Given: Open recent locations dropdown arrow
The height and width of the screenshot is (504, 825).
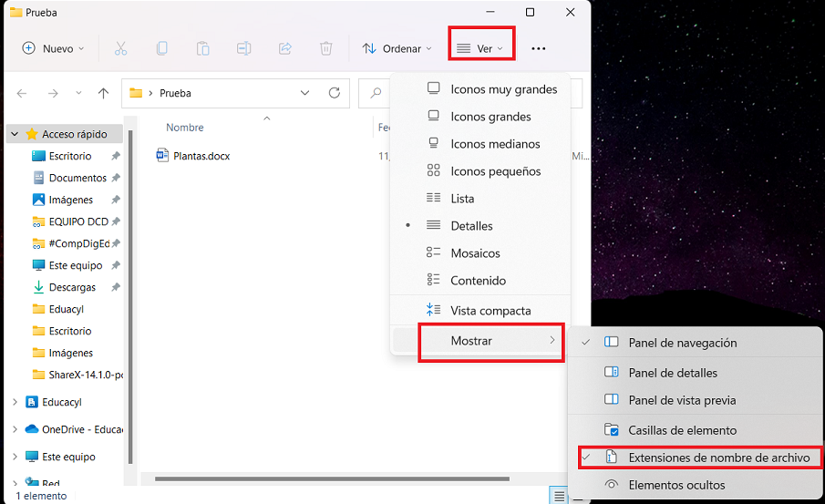Looking at the screenshot, I should 78,93.
